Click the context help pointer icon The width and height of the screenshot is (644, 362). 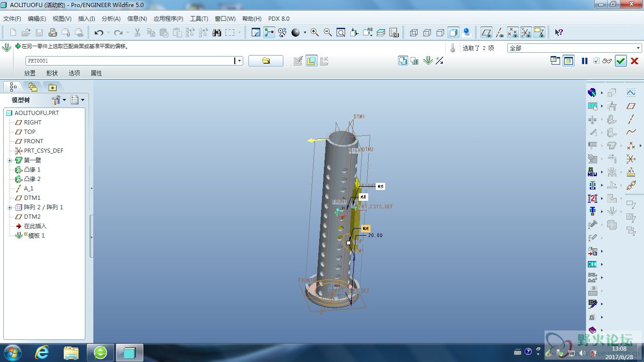(x=559, y=33)
